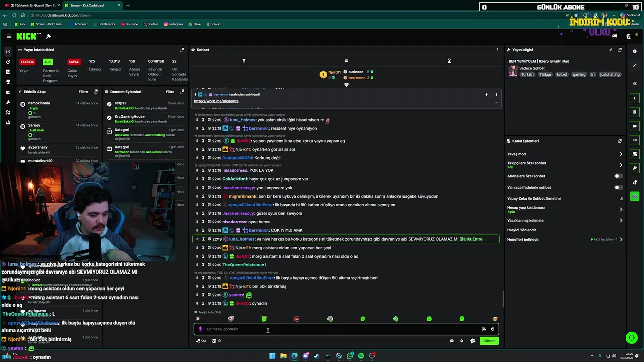Open chat settings gear below the message box
The image size is (644, 362).
point(462,341)
